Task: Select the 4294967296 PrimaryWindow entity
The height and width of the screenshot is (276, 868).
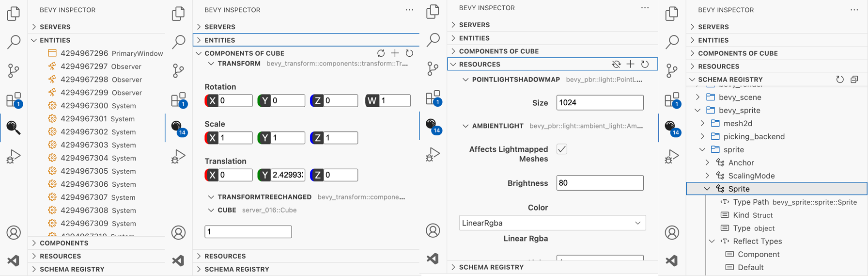Action: [105, 53]
